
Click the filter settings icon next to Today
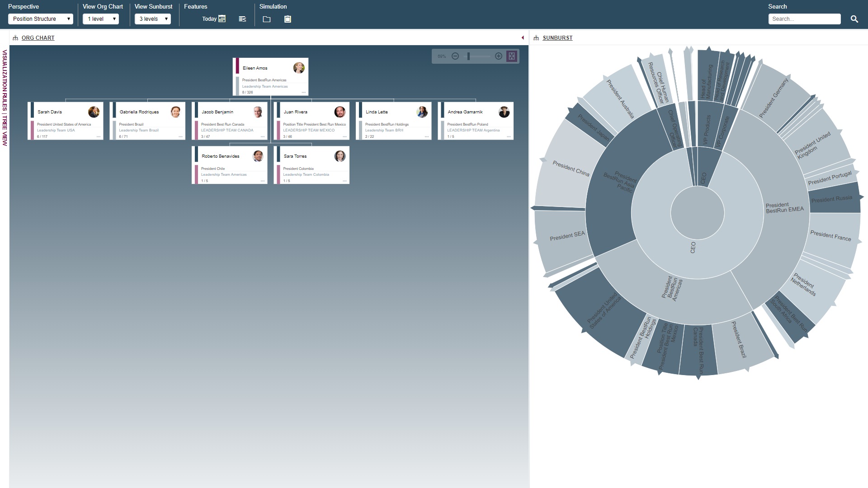pos(242,19)
